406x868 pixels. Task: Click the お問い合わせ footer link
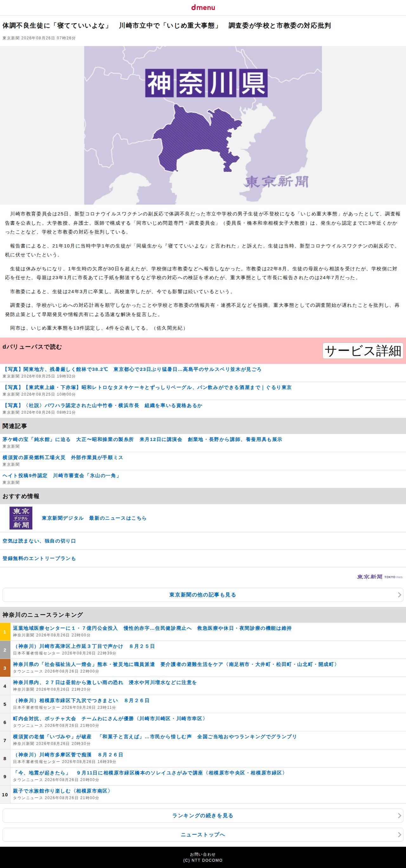coord(202,854)
